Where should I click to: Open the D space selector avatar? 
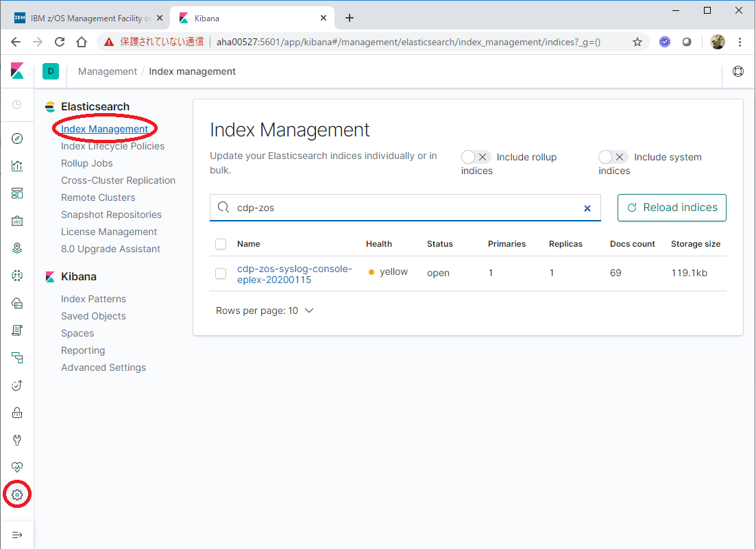coord(51,71)
